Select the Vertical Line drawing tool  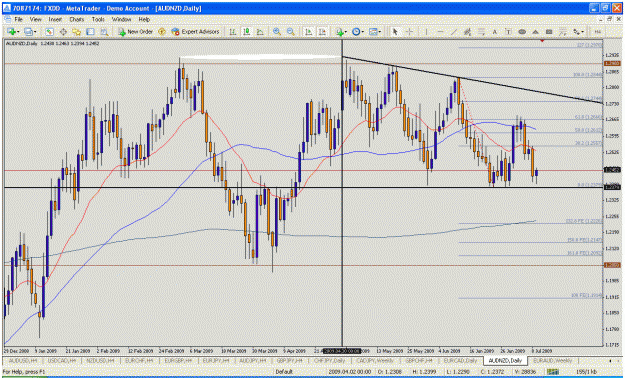click(426, 32)
